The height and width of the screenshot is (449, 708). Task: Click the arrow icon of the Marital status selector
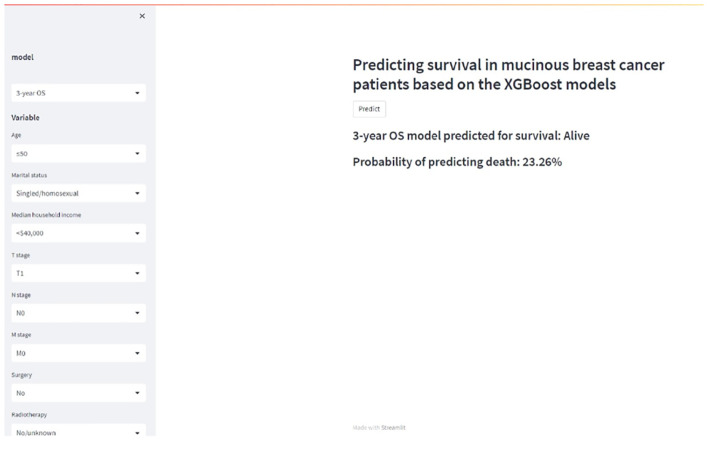137,193
